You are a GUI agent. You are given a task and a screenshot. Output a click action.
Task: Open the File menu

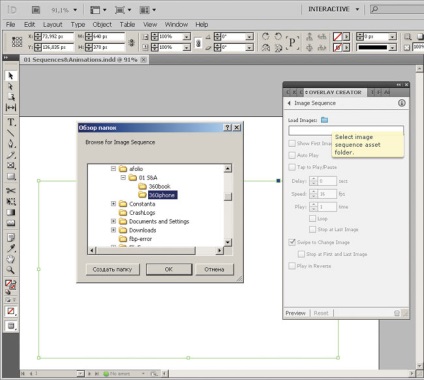pos(10,24)
